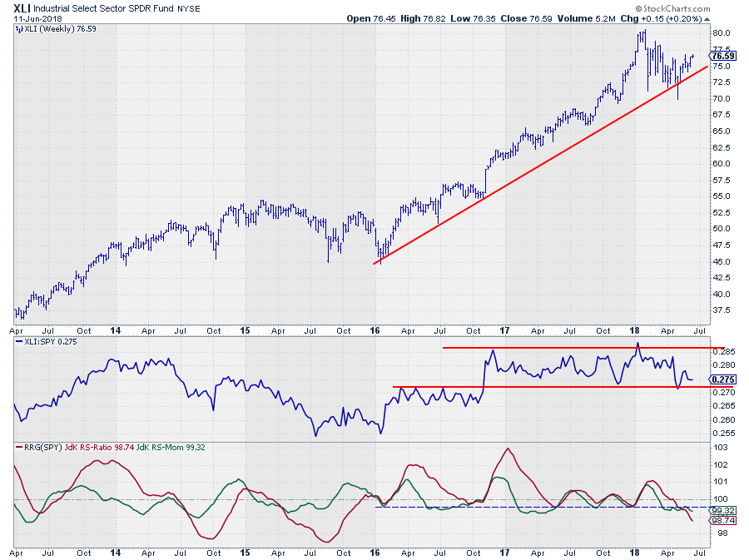
Task: Click the Chg +0.15 (+0.20%) value
Action: 661,18
